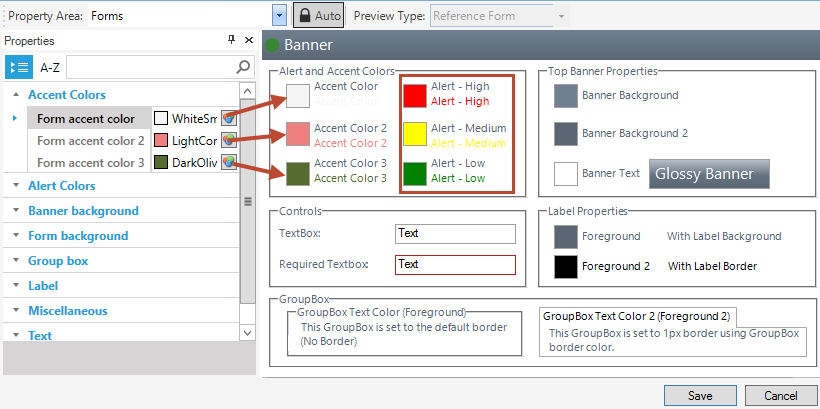Click the red Alert - High swatch

415,96
